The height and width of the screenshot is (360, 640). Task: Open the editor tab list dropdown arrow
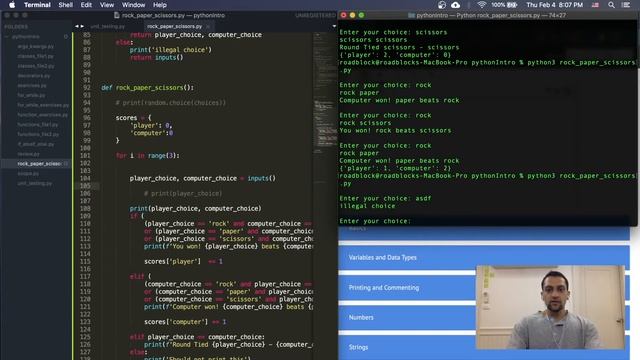[x=334, y=26]
